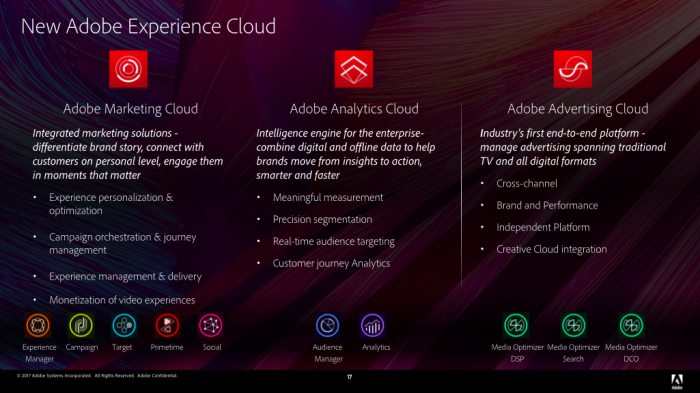The width and height of the screenshot is (700, 393).
Task: Click the bullet Campaign orchestration & journey management
Action: (122, 243)
